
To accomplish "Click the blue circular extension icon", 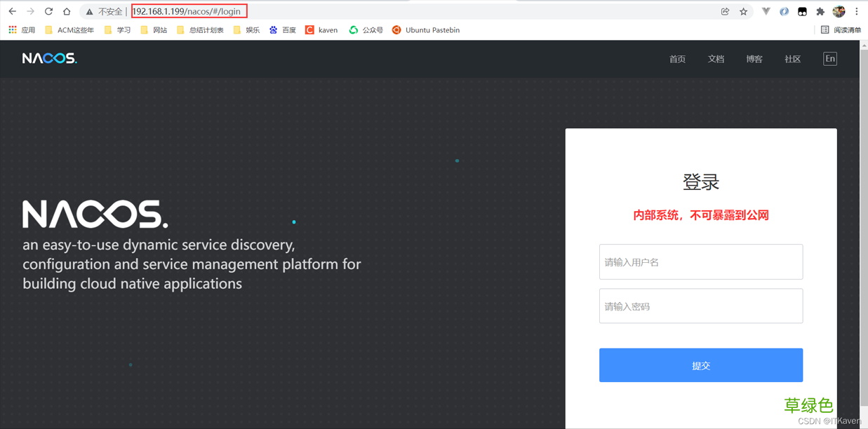I will pyautogui.click(x=784, y=11).
